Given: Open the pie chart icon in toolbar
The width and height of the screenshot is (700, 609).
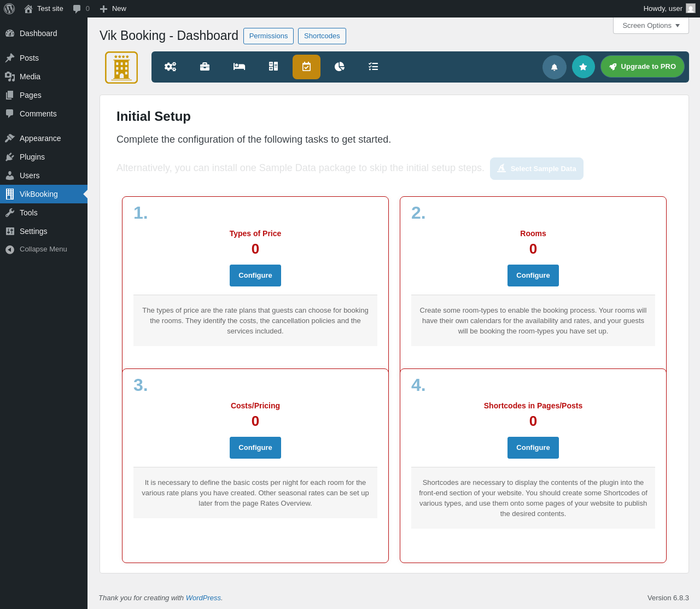Looking at the screenshot, I should [x=340, y=67].
